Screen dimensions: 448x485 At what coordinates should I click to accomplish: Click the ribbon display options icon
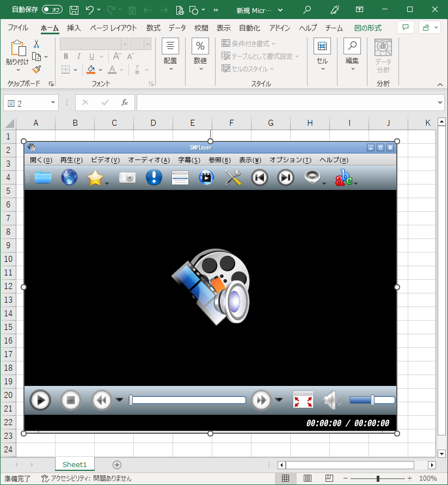pyautogui.click(x=359, y=10)
